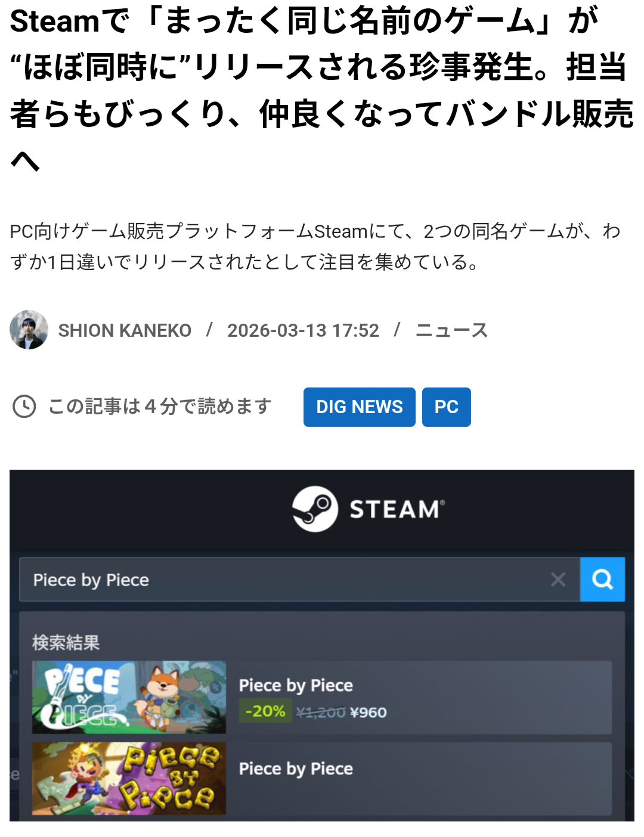Click the SHION KANEKO author name

(125, 330)
